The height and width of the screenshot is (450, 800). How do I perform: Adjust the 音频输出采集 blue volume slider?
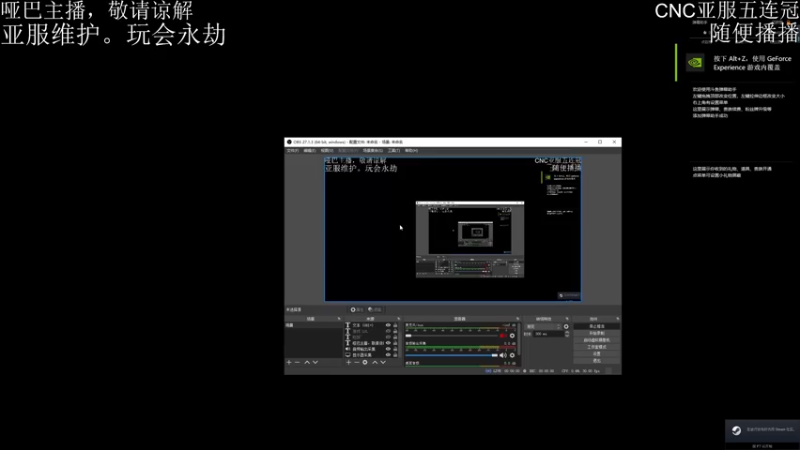tap(451, 355)
